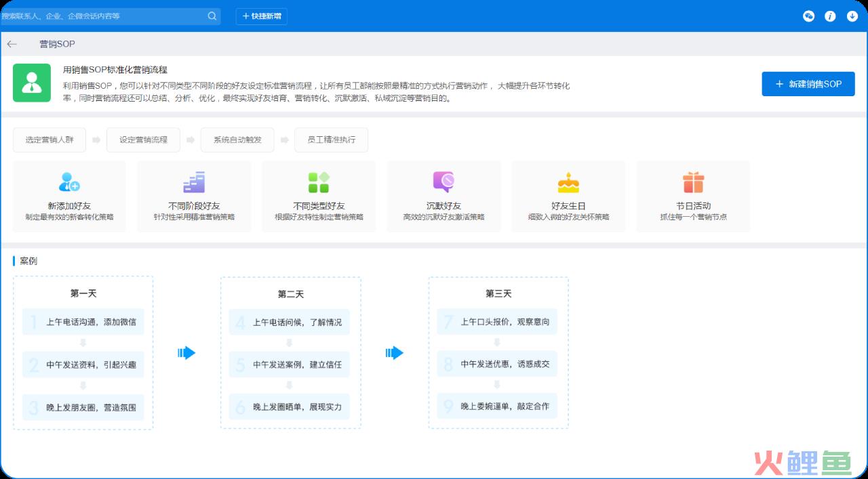Click the 第三天 heading
This screenshot has height=479, width=868.
pos(498,294)
